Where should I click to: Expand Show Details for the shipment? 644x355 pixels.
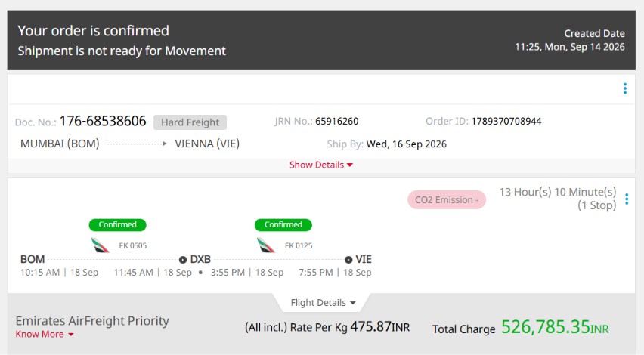click(320, 165)
